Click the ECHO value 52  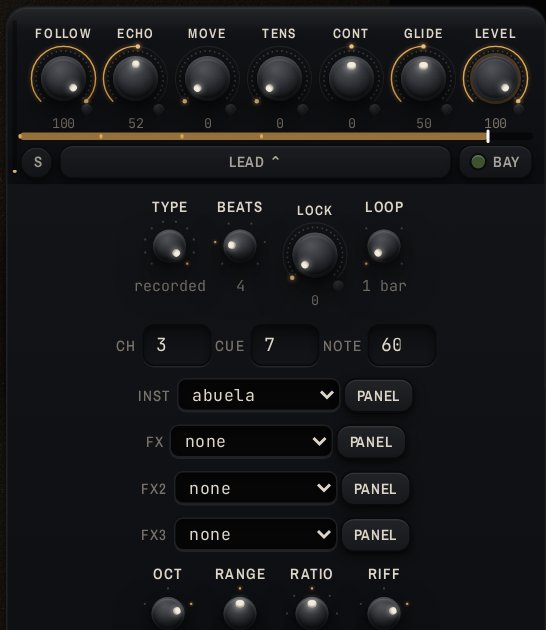pos(136,123)
